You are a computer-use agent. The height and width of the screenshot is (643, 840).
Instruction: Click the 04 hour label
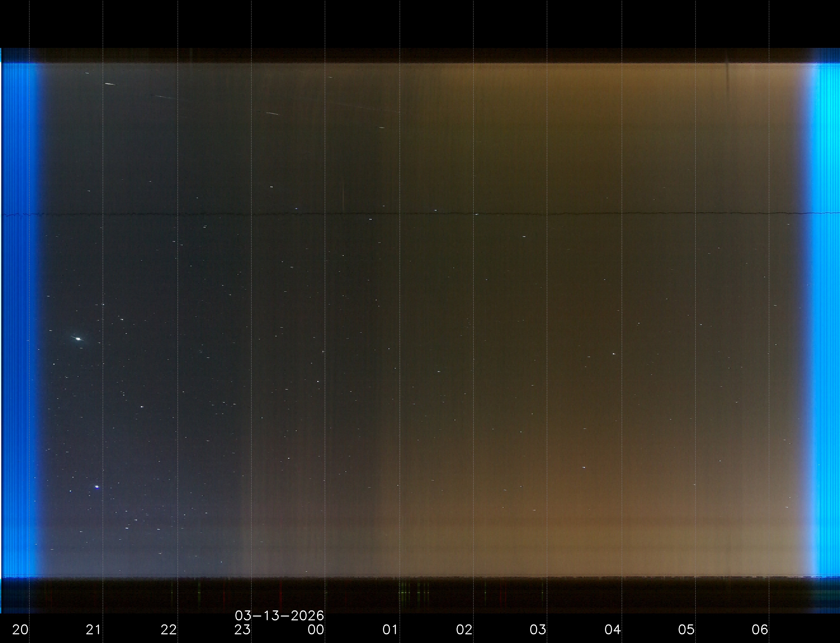coord(612,629)
